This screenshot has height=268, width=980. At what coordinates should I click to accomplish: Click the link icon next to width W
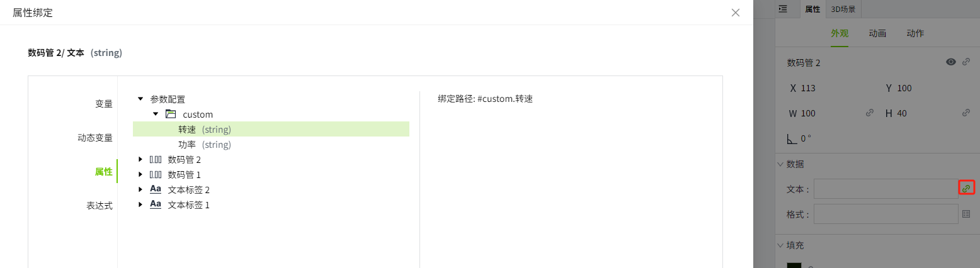click(870, 113)
